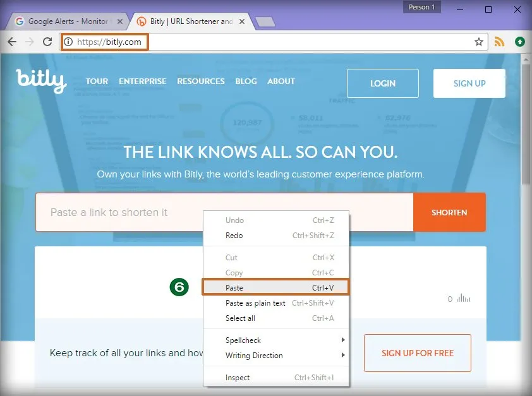Go back with the browser back arrow
Screen dimensions: 532x396
(x=12, y=42)
